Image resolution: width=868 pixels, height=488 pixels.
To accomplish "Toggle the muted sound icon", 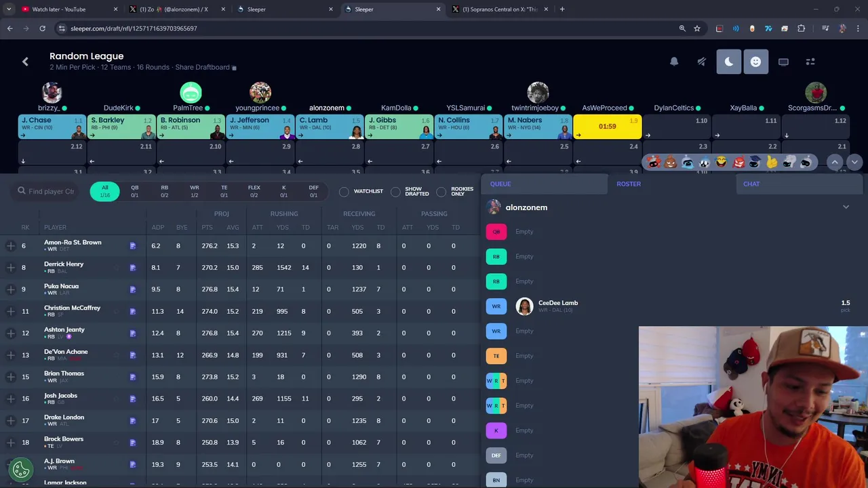I will pos(702,62).
